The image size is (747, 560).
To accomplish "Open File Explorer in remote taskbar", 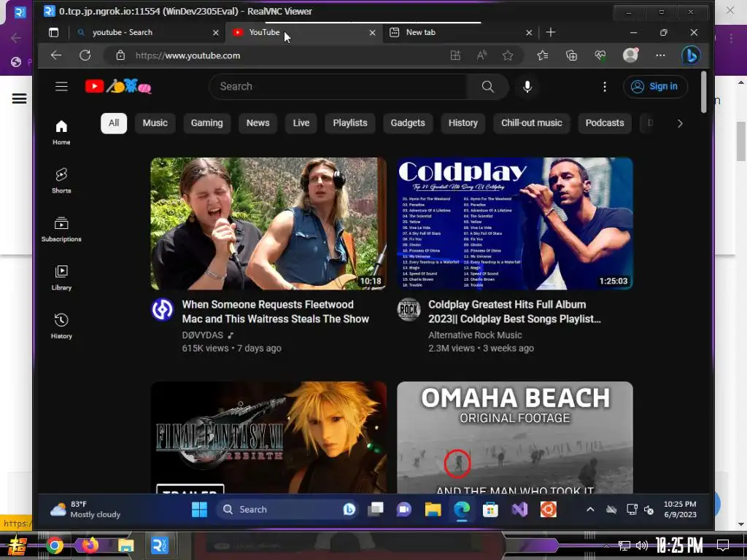I will 433,510.
